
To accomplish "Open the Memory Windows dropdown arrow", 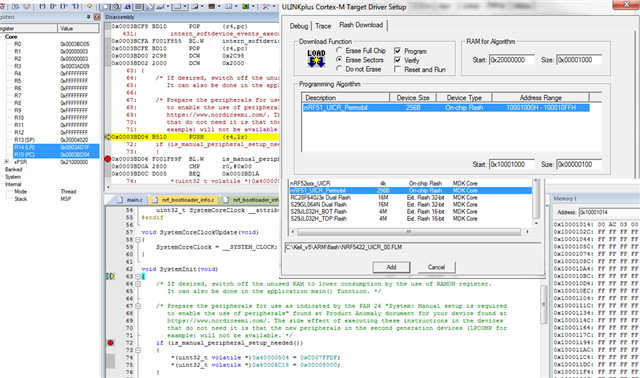I will [x=185, y=7].
